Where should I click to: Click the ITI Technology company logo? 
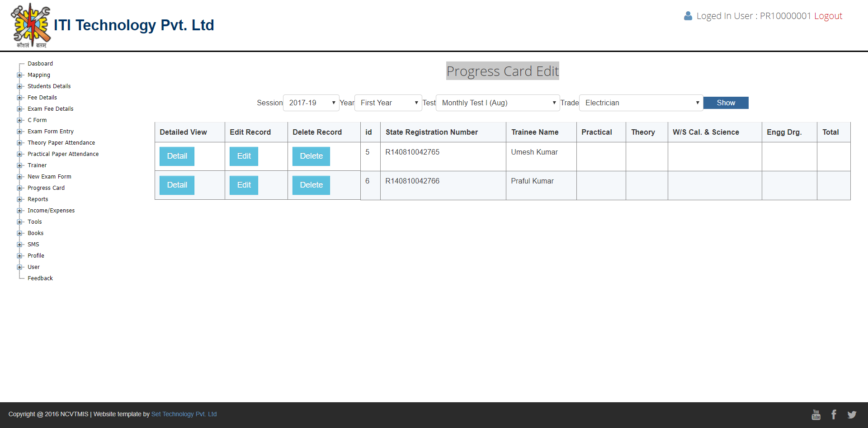pyautogui.click(x=31, y=25)
